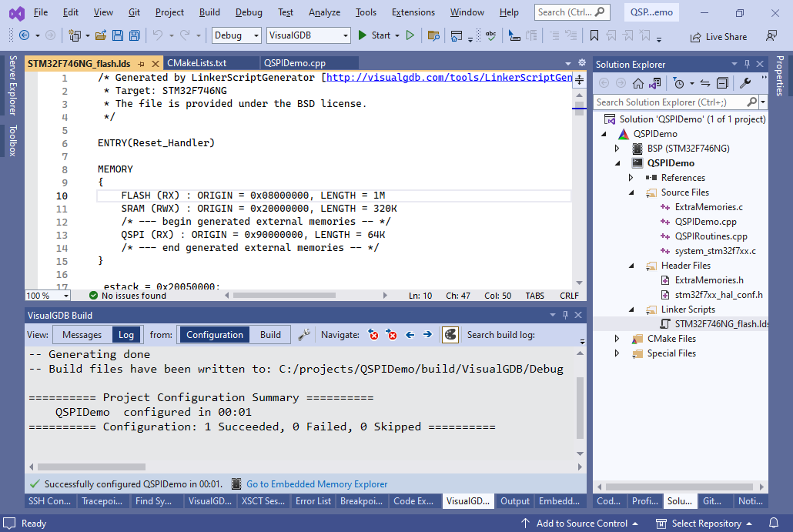Click the bookmark toggle icon in toolbar
Screen dimensions: 793x532
594,35
